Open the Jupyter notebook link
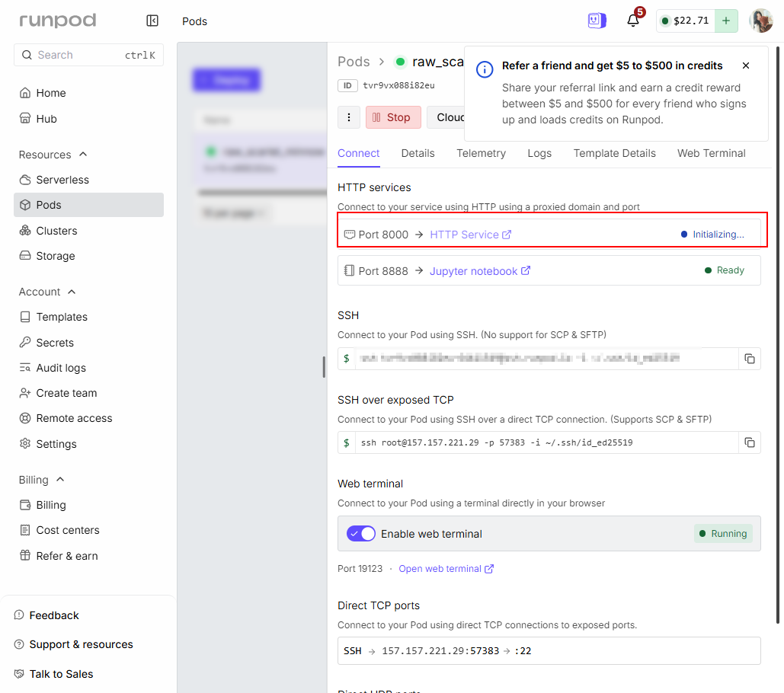The width and height of the screenshot is (784, 693). point(480,271)
